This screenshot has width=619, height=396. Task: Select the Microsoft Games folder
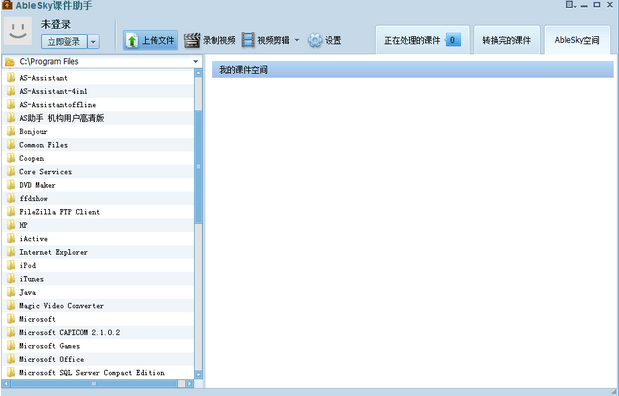pyautogui.click(x=98, y=346)
